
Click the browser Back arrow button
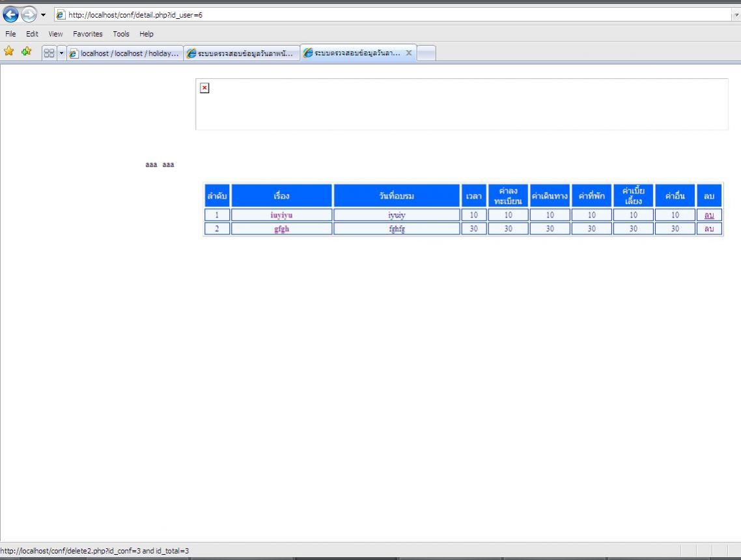click(10, 14)
